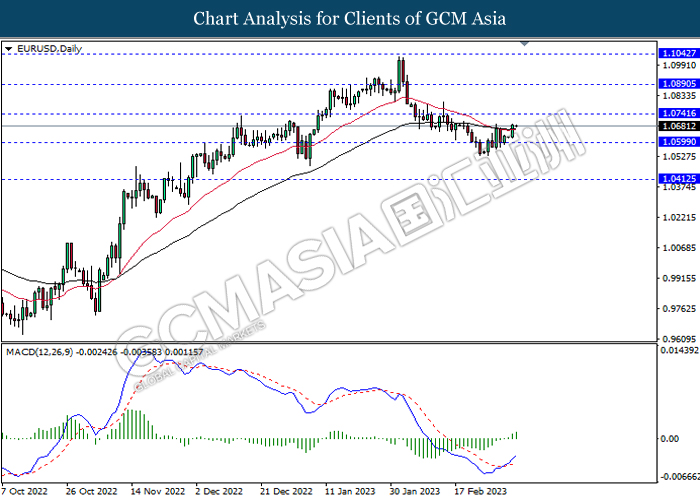Click the EURUSD,Daily dropdown triangle
This screenshot has height=500, width=700.
coord(8,49)
